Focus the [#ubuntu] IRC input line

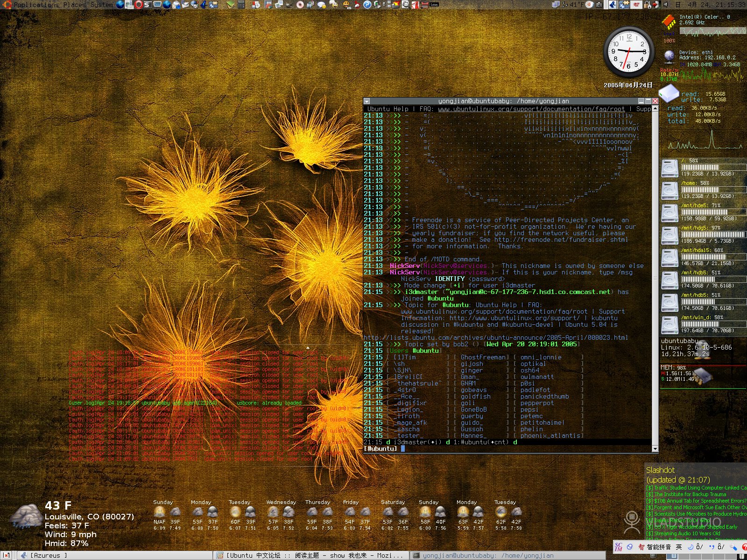[x=507, y=448]
